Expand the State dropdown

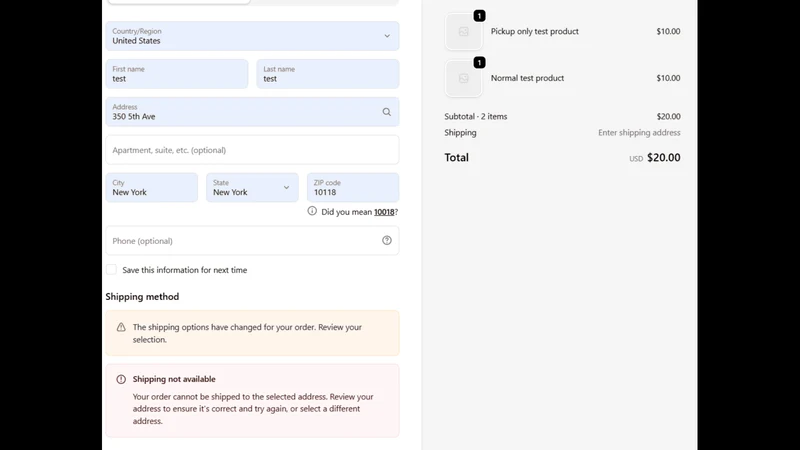pos(252,187)
